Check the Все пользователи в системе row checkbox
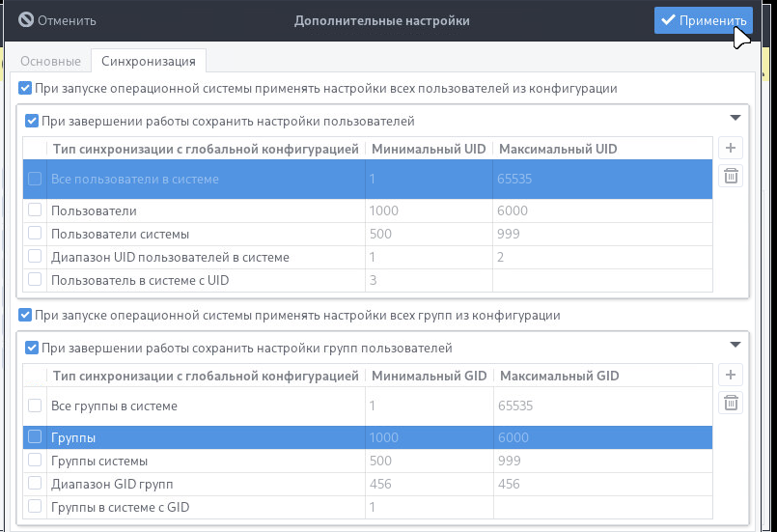Viewport: 777px width, 532px height. click(35, 179)
